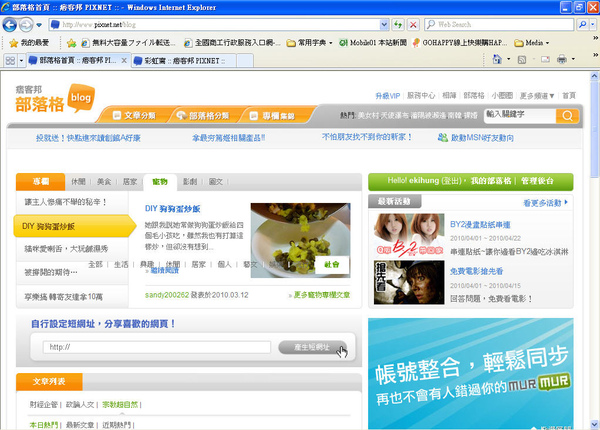Close the 部落格首頁 browser tab
The width and height of the screenshot is (600, 430).
click(x=124, y=60)
